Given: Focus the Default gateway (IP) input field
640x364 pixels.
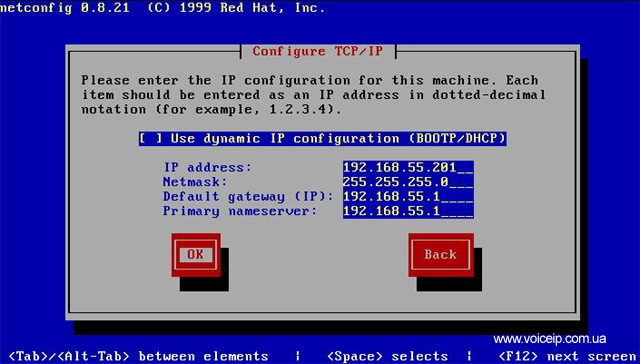Looking at the screenshot, I should coord(408,197).
